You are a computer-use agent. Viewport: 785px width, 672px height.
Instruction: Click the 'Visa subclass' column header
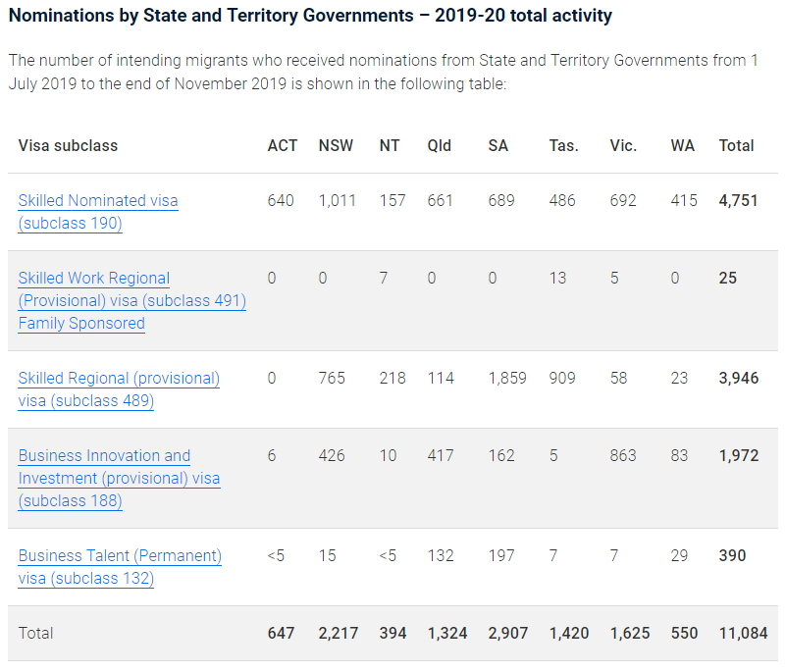coord(68,145)
